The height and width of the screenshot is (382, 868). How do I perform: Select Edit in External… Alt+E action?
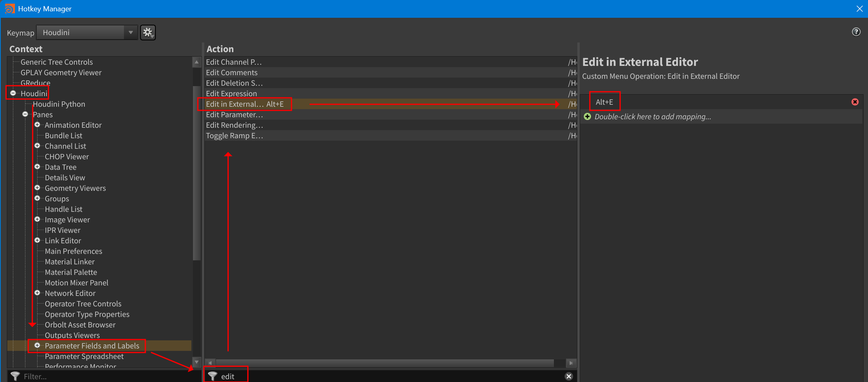tap(390, 104)
